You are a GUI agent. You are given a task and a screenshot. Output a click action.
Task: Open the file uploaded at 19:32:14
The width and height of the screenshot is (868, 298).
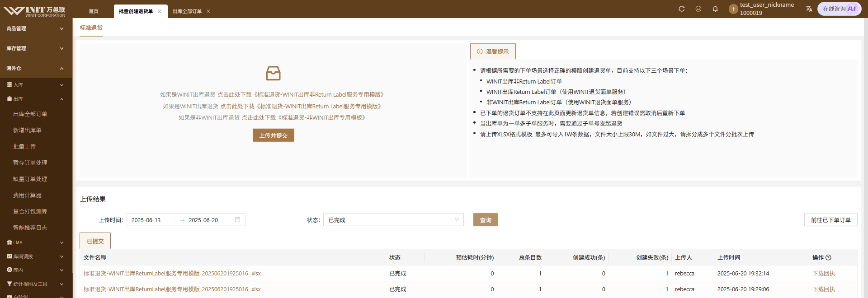(x=172, y=274)
